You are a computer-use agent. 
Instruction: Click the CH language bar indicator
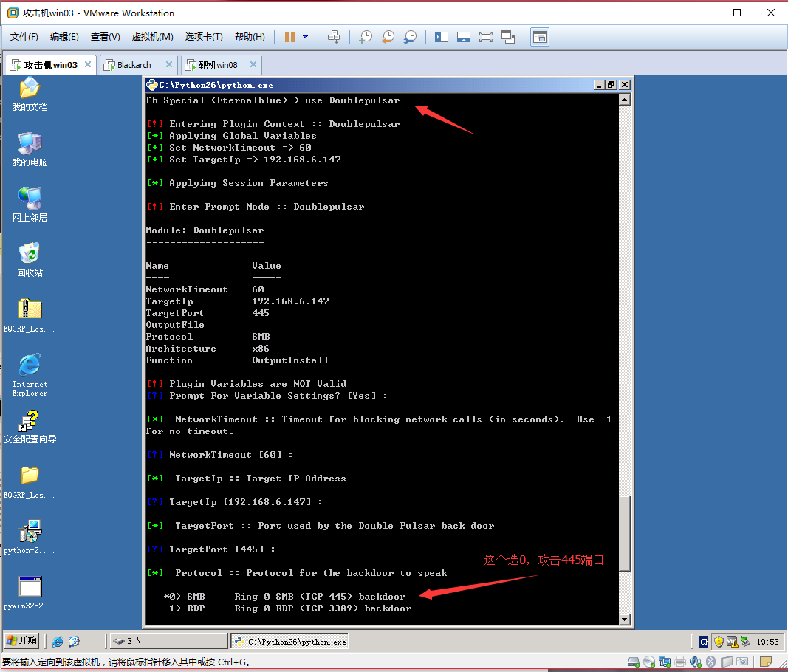704,641
